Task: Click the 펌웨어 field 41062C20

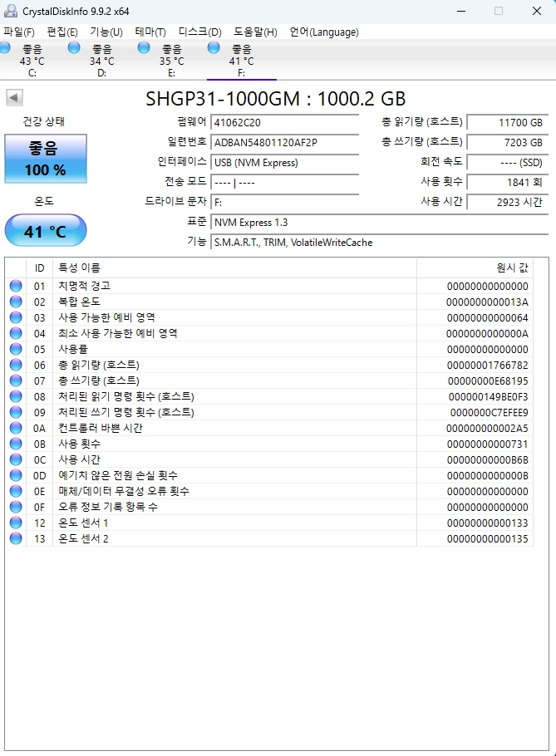Action: (x=284, y=122)
